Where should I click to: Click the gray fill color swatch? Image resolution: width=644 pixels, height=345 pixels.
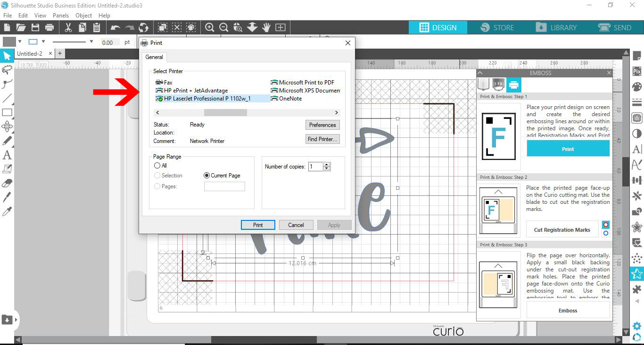(10, 42)
